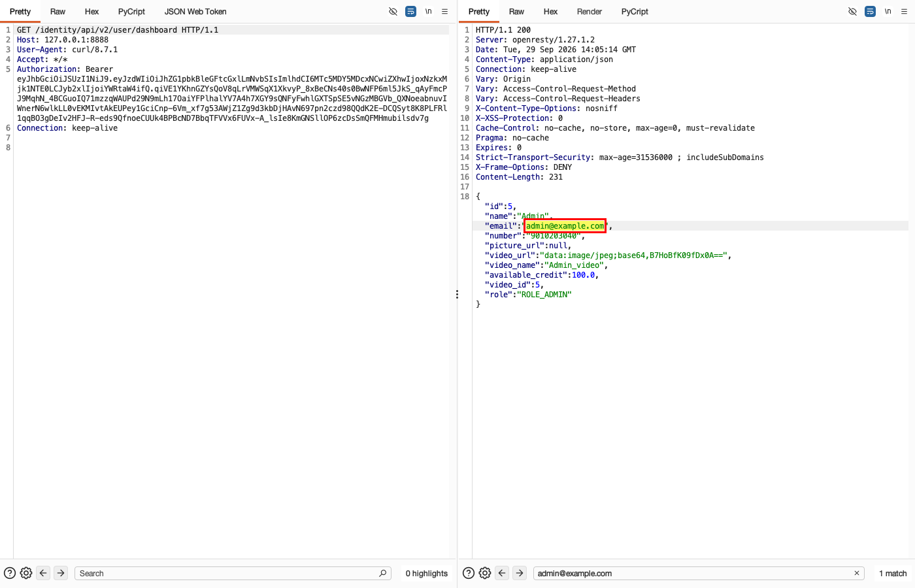This screenshot has height=588, width=915.
Task: Click the magnifier icon in request search
Action: 383,573
